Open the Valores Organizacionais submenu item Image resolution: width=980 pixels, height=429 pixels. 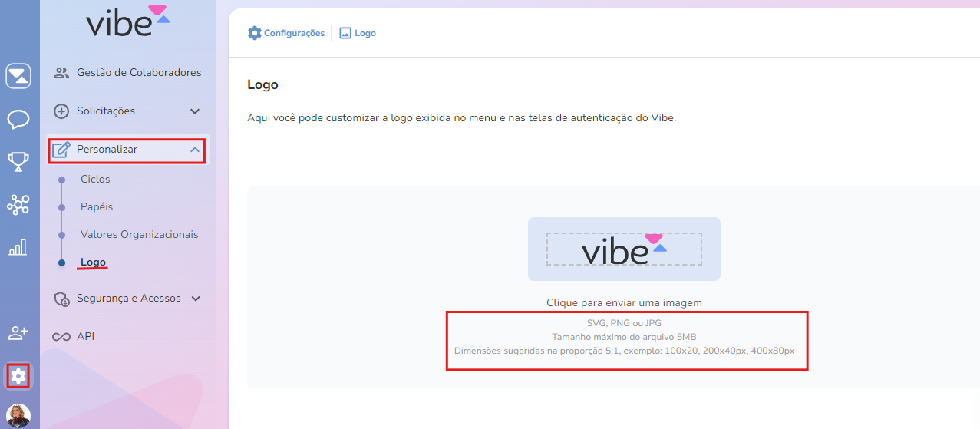[x=140, y=234]
